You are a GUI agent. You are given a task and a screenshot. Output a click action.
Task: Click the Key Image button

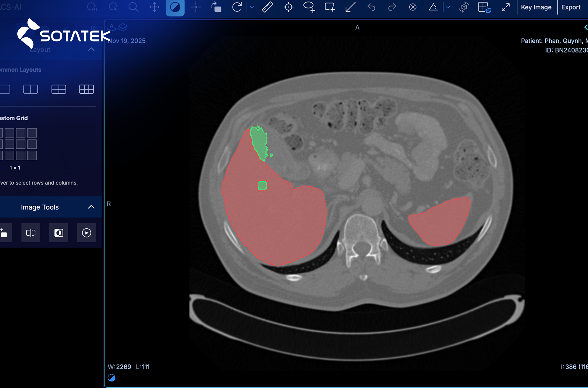[x=536, y=7]
